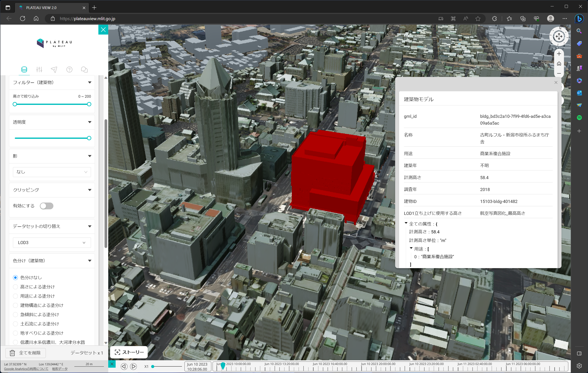
Task: Enable the クリッピング 有効にする switch
Action: pyautogui.click(x=46, y=206)
